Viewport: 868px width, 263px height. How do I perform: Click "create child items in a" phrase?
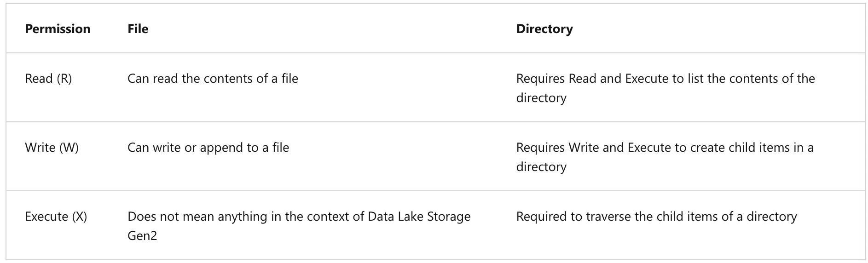pos(744,148)
